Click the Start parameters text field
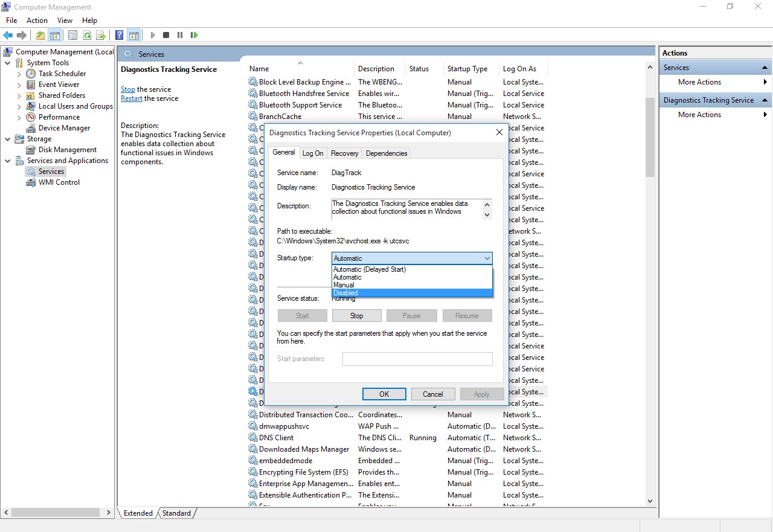This screenshot has width=773, height=532. click(417, 359)
